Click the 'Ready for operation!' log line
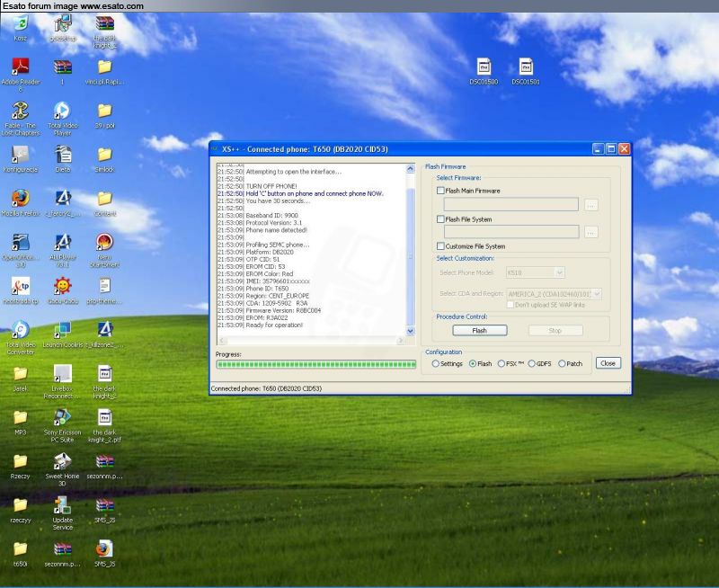Screen dimensions: 719x588 tap(274, 325)
